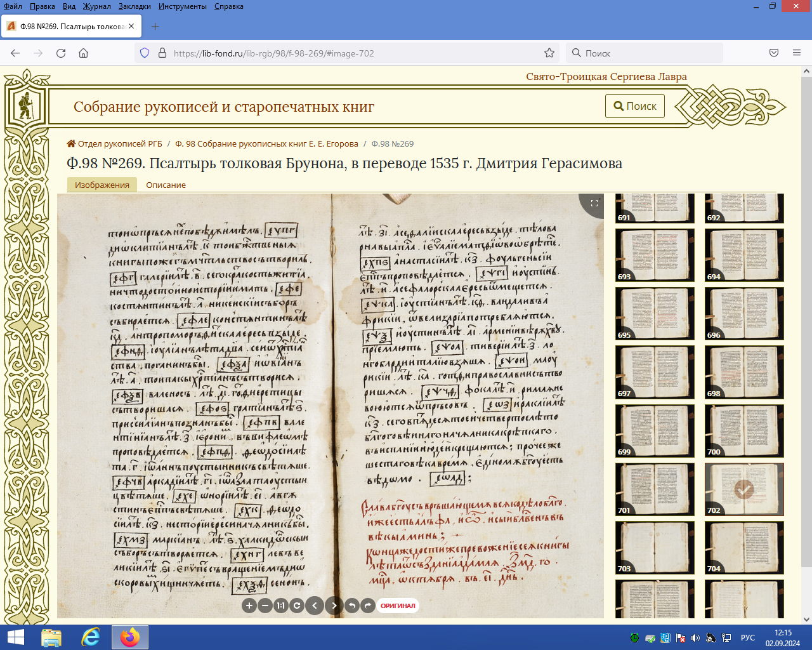
Task: Open the Action Center flag tray icon
Action: pyautogui.click(x=680, y=638)
